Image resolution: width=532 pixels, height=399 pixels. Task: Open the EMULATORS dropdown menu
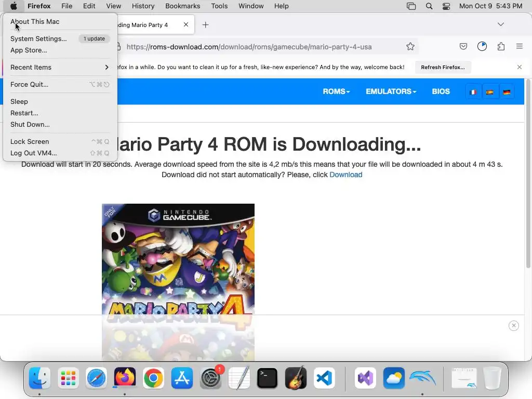coord(391,91)
